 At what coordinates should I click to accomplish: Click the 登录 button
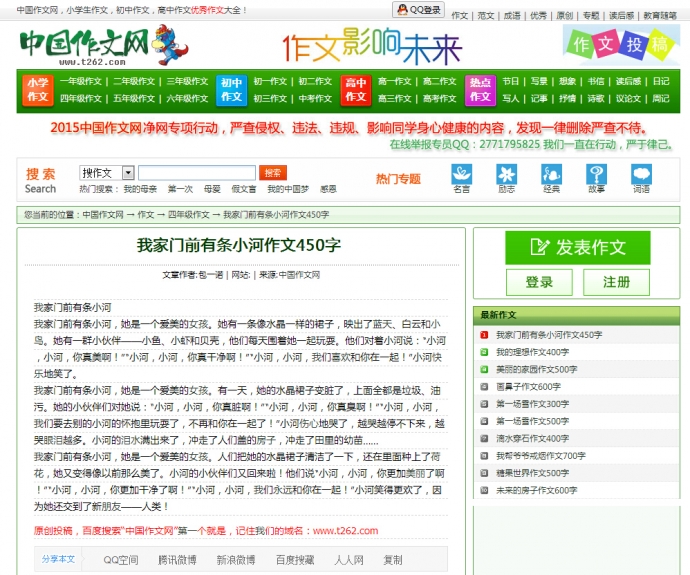[539, 282]
